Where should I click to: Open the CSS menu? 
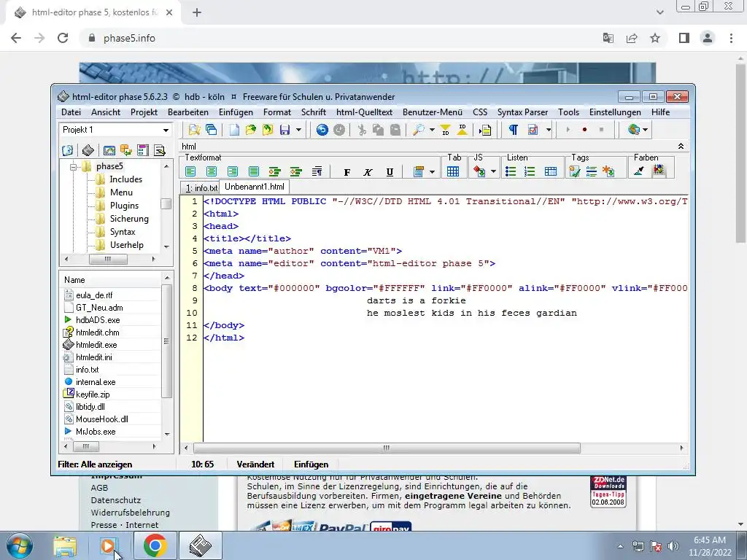[x=480, y=112]
